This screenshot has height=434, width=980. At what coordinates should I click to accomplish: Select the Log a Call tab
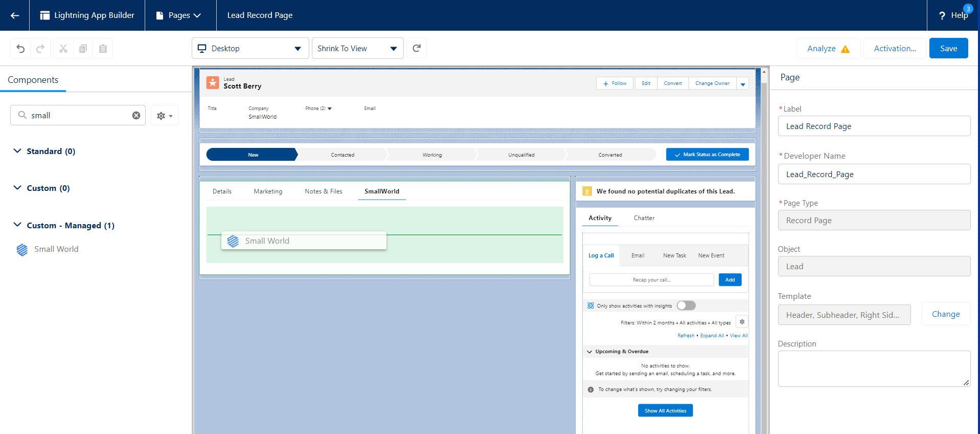point(601,255)
